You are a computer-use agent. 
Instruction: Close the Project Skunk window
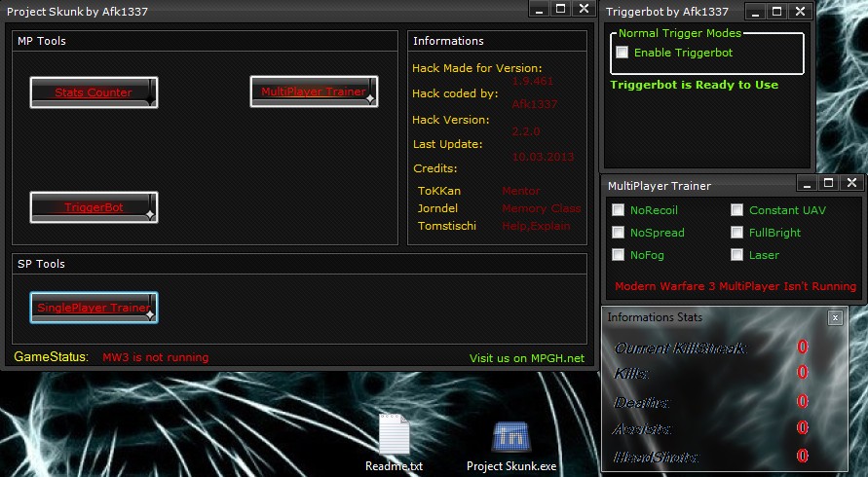coord(584,9)
